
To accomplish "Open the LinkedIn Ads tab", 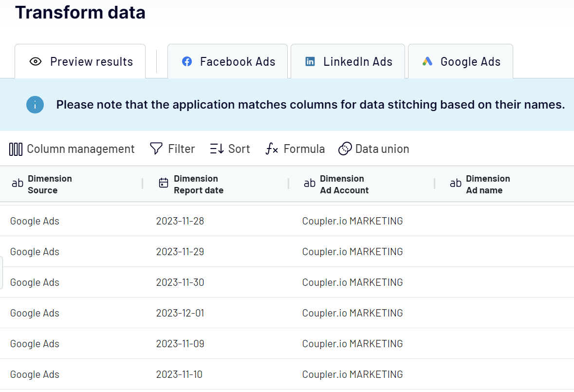I will click(x=347, y=61).
